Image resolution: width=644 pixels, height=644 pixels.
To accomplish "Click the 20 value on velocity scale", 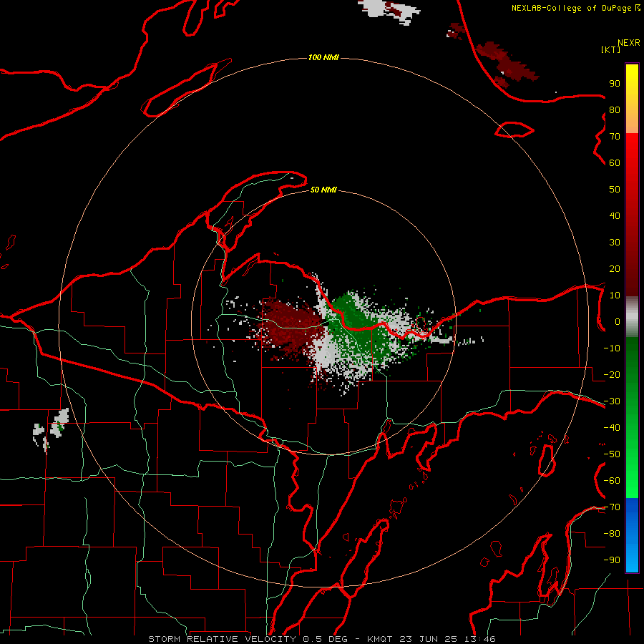I will point(615,268).
